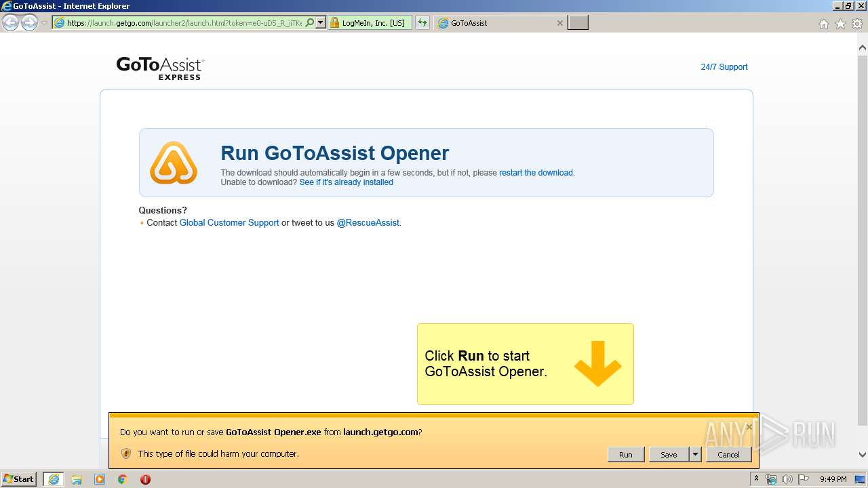This screenshot has width=868, height=488.
Task: Open the media player taskbar icon
Action: [100, 479]
